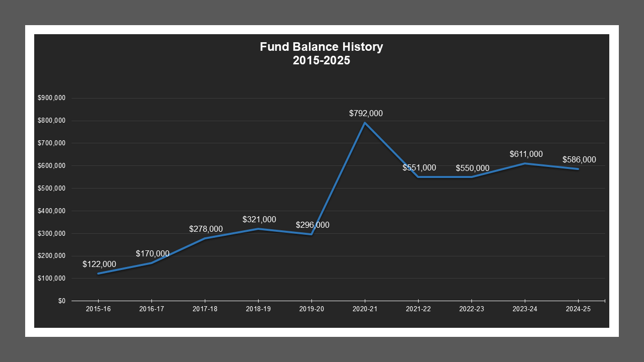Click the $550,000 data label
644x362 pixels.
click(x=472, y=168)
